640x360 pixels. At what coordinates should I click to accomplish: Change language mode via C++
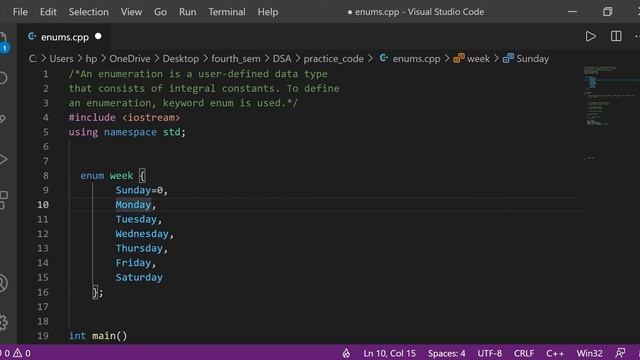pos(555,353)
